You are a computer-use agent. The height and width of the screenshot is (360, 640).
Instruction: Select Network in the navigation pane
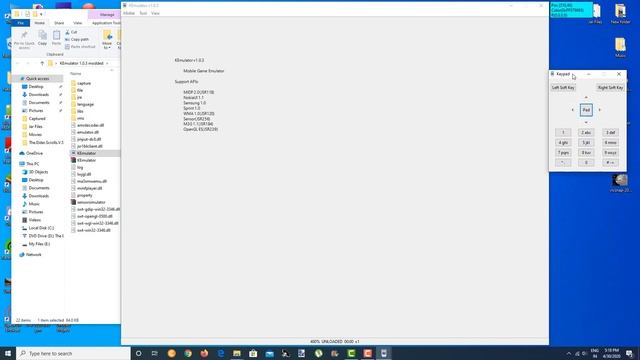[x=33, y=254]
